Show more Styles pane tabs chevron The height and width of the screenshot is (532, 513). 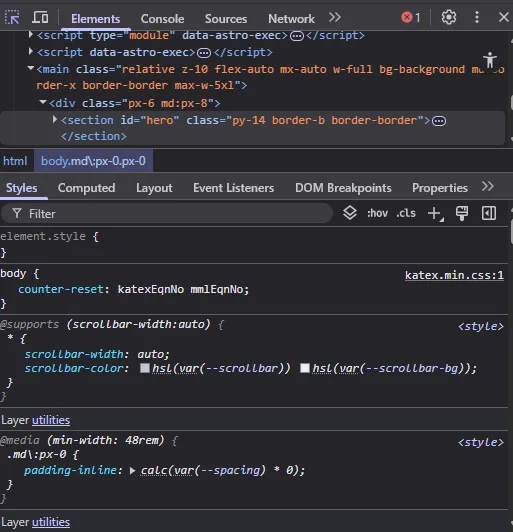[488, 187]
